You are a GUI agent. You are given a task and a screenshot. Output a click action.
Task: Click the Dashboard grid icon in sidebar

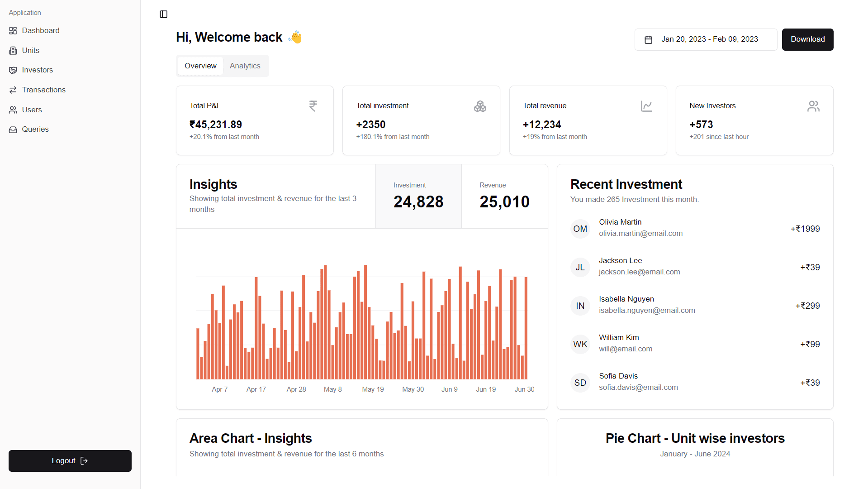coord(13,31)
